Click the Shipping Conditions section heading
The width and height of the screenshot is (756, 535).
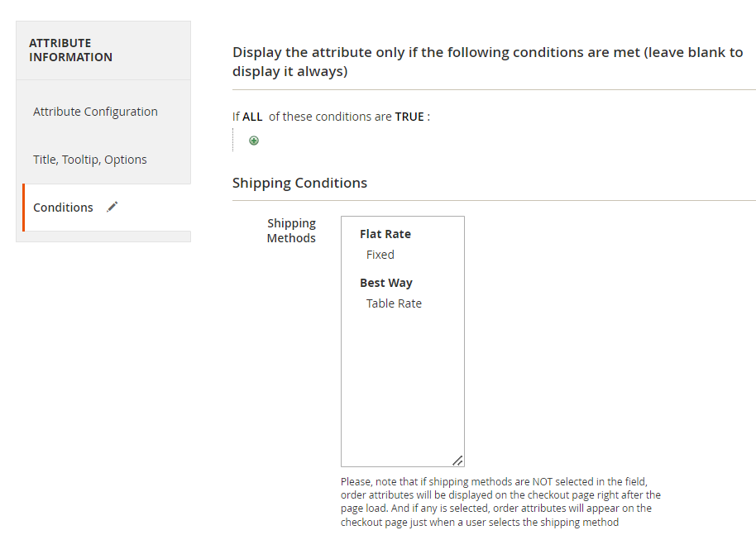pos(299,183)
